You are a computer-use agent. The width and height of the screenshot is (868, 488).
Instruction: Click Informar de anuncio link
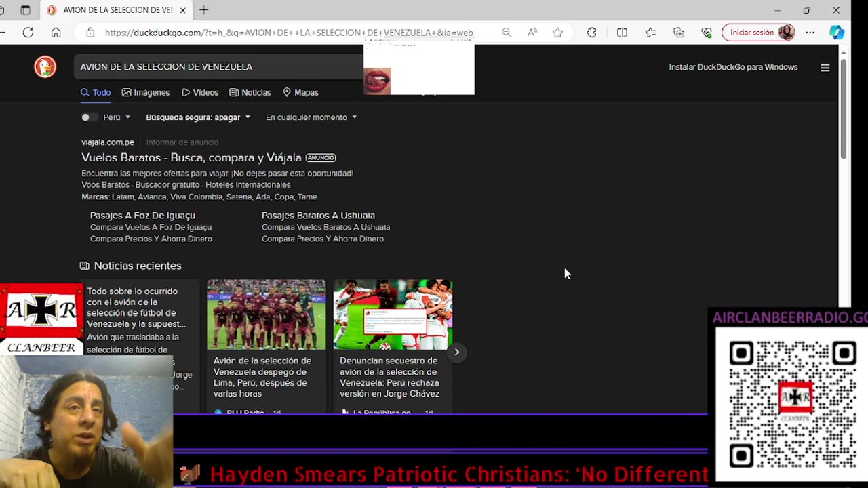tap(182, 142)
